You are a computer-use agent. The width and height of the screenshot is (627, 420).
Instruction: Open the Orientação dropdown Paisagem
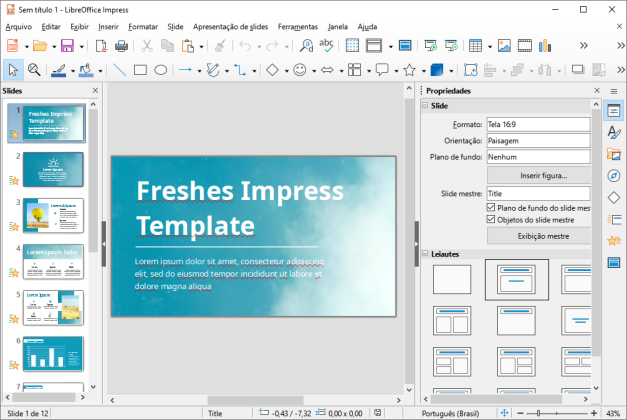pos(538,141)
